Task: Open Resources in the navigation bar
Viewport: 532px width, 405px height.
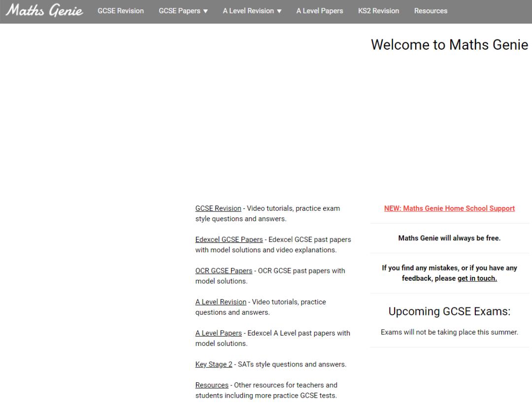Action: 431,11
